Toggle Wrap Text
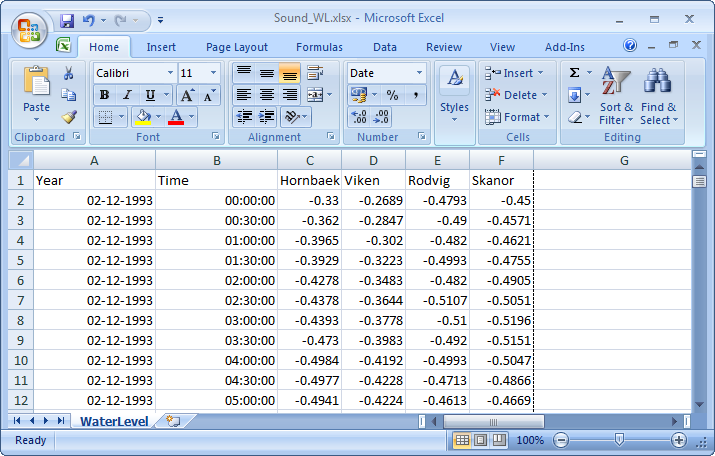 point(315,72)
